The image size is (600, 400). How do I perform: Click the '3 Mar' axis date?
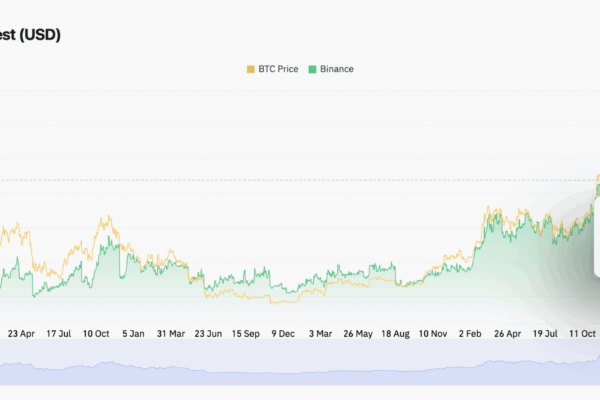coord(321,332)
